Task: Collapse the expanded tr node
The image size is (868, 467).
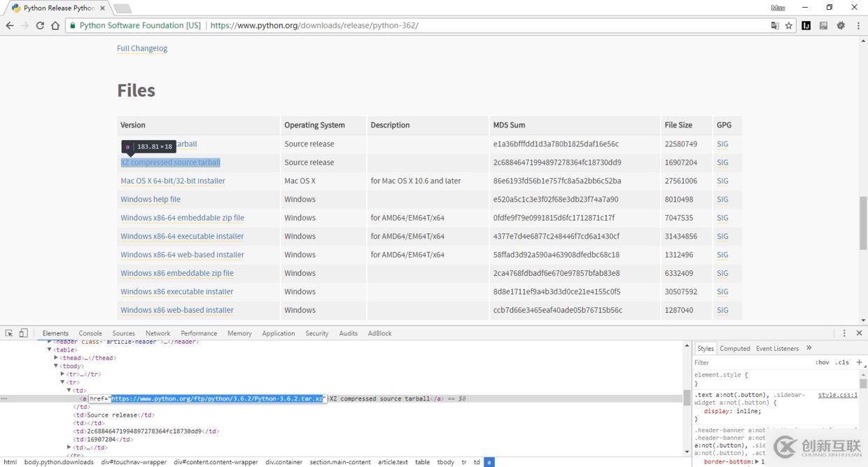Action: 62,382
